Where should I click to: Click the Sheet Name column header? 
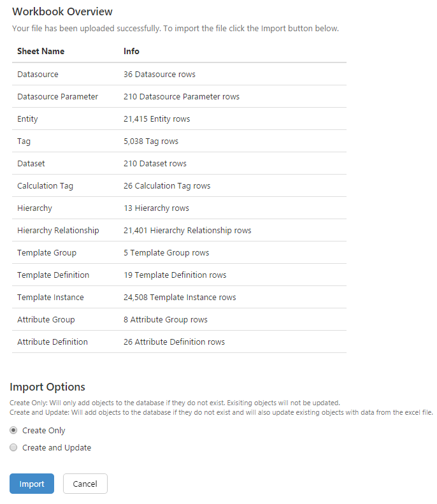[x=41, y=51]
